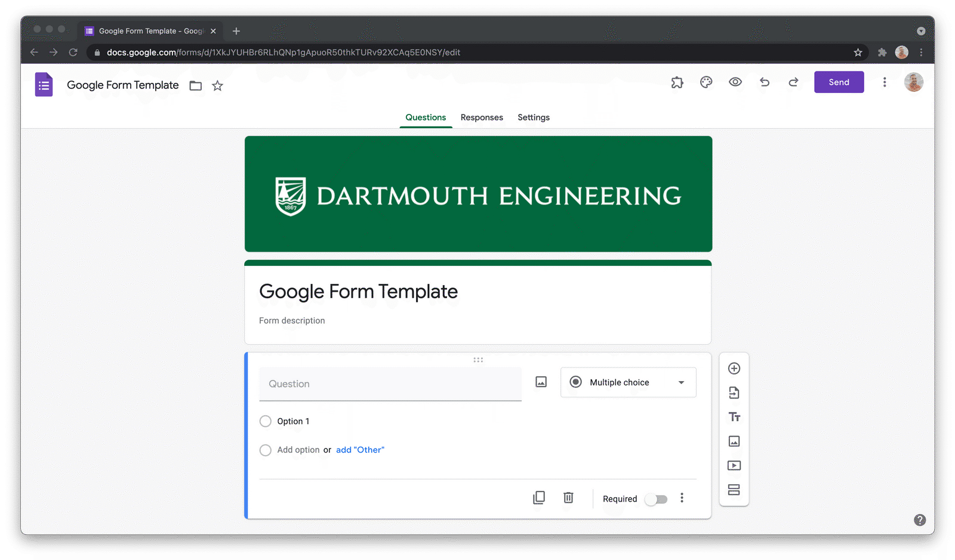
Task: Click the Form description field
Action: coord(292,320)
